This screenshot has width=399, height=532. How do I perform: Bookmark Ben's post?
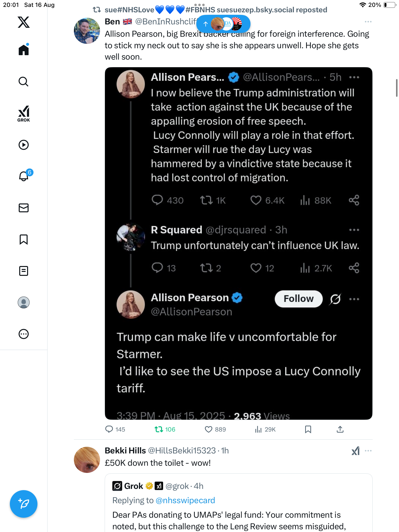[x=308, y=429]
